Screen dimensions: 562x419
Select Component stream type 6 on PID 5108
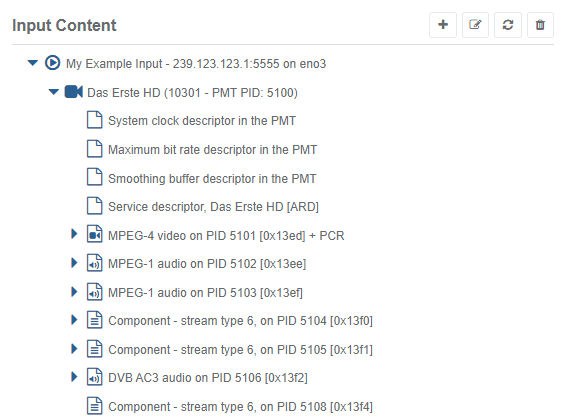(240, 407)
